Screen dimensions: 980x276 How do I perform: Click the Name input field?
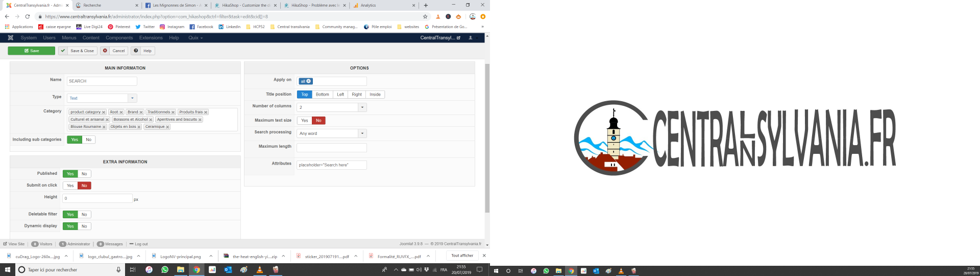[x=102, y=81]
